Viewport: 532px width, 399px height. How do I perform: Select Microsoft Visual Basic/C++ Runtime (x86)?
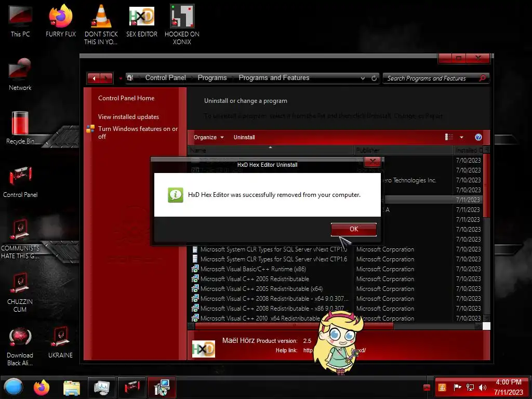(x=253, y=269)
